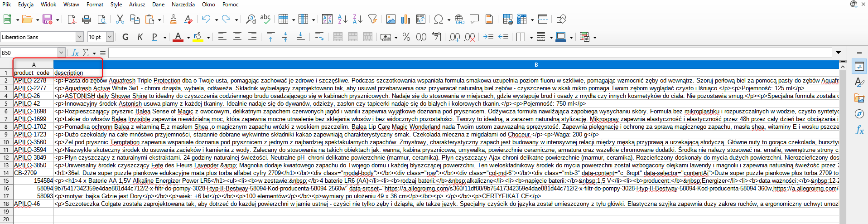
Task: Click the Accept equals sign button
Action: point(103,53)
